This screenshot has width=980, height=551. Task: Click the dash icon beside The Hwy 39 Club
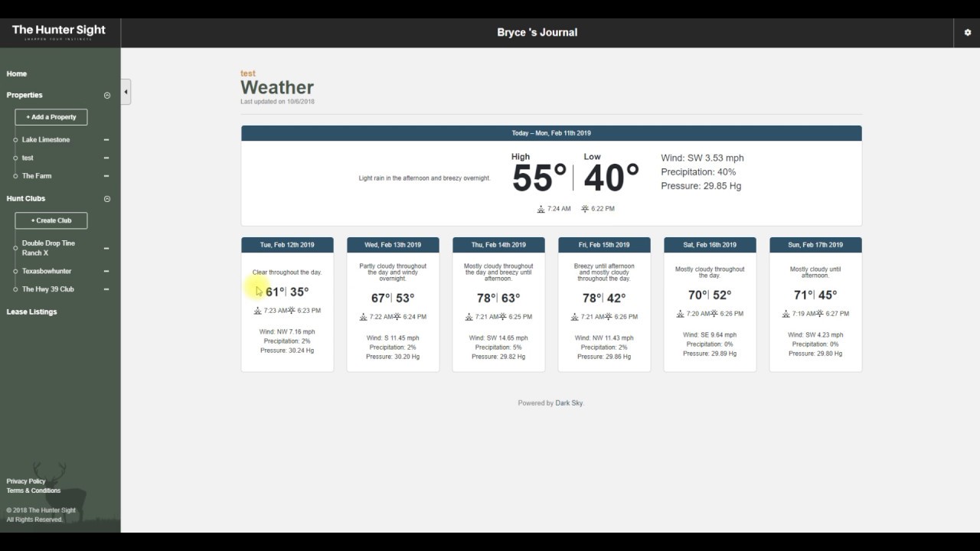[x=106, y=289]
